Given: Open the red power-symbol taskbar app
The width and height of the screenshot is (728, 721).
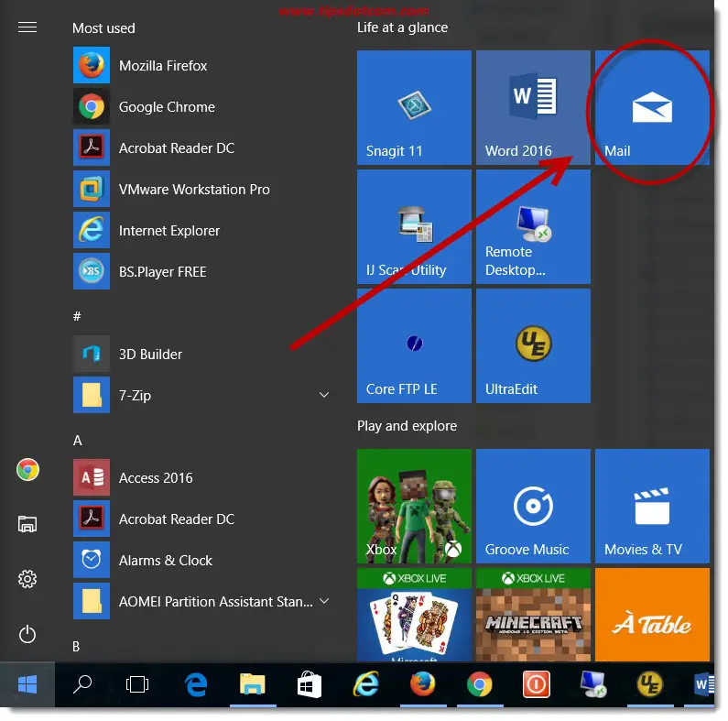Looking at the screenshot, I should click(537, 684).
